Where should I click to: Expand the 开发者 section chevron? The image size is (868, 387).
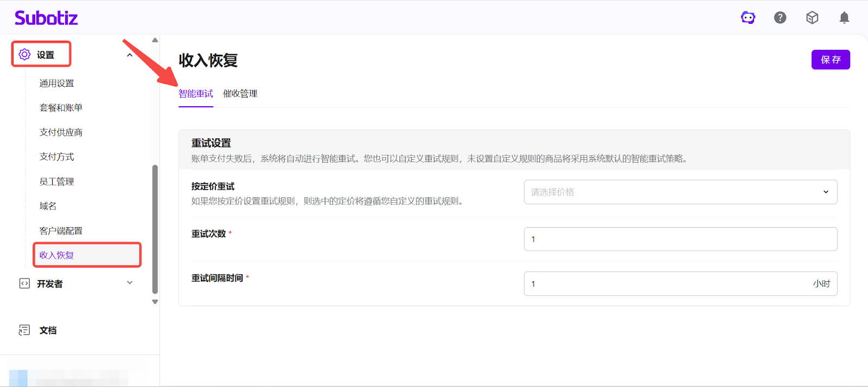click(x=130, y=283)
